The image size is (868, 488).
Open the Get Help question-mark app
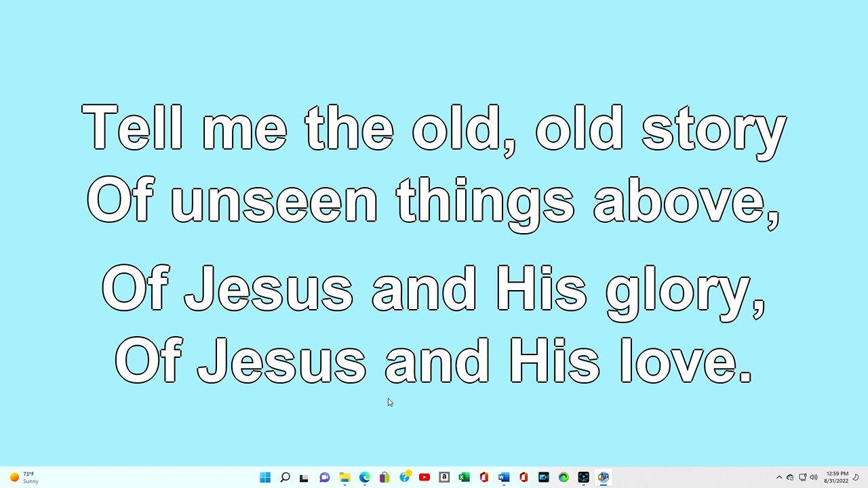[405, 477]
